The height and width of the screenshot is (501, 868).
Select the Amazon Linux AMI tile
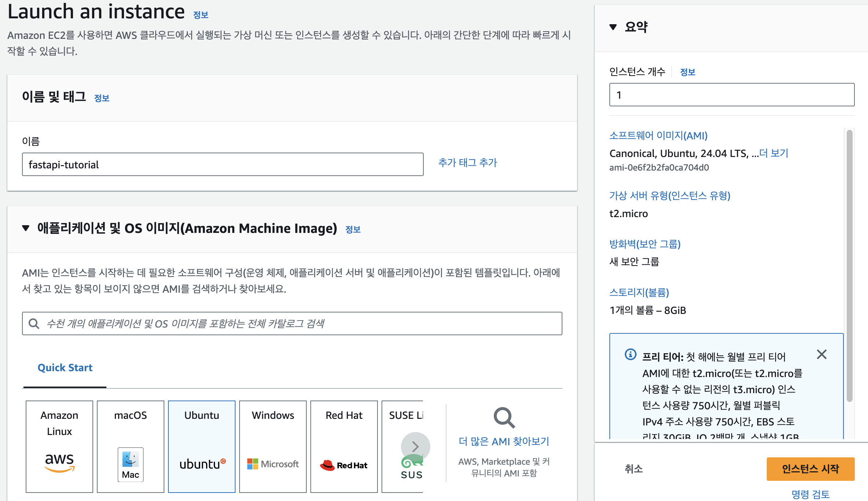tap(59, 446)
